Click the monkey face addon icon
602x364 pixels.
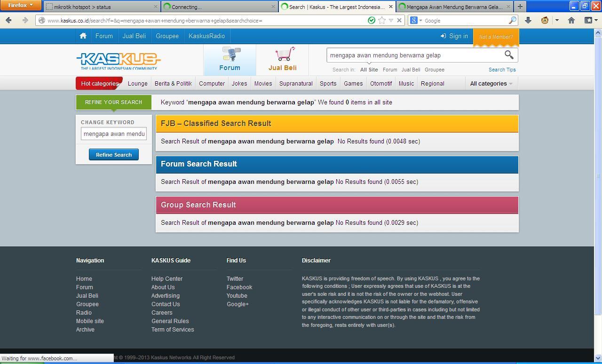[545, 20]
